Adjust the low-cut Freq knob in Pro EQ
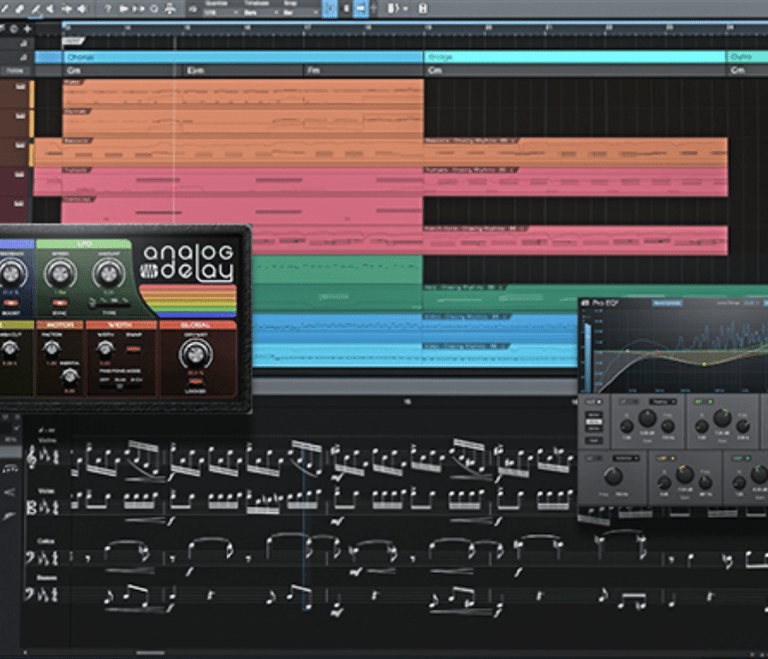This screenshot has height=659, width=768. pos(613,476)
